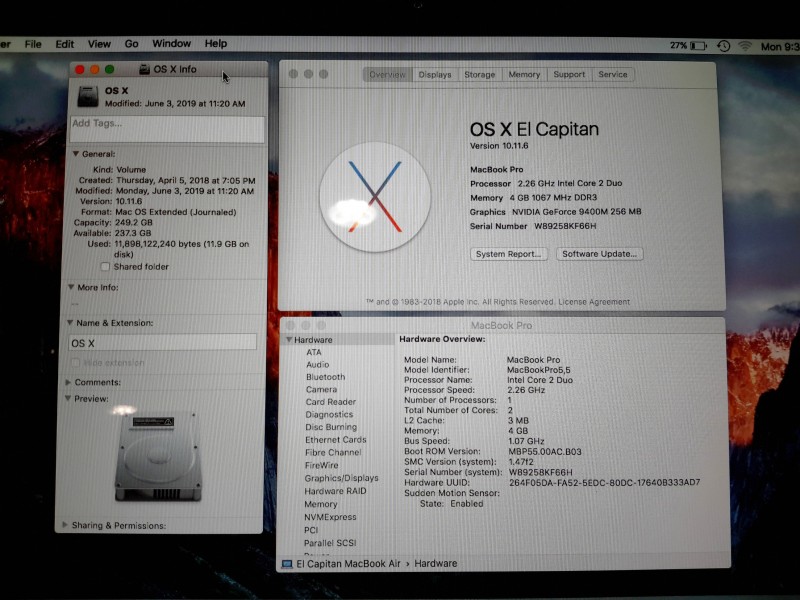Select Fibre Channel in the sidebar

tap(333, 453)
